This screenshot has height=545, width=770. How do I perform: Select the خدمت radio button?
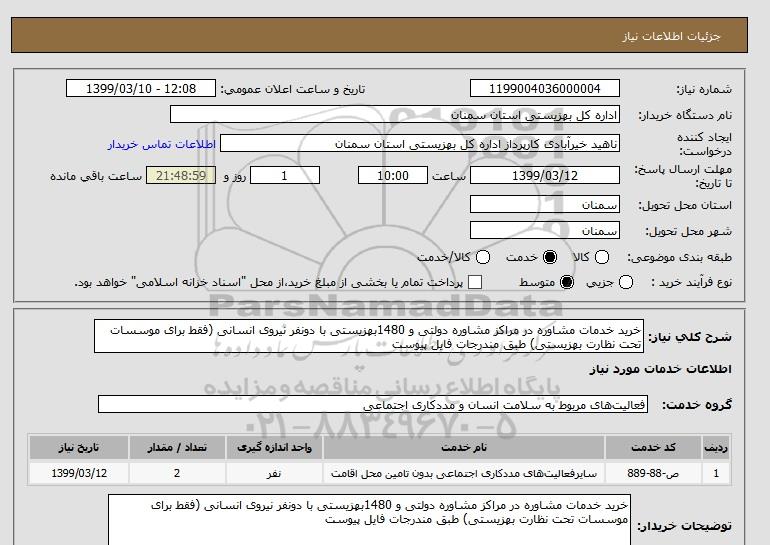pos(550,257)
